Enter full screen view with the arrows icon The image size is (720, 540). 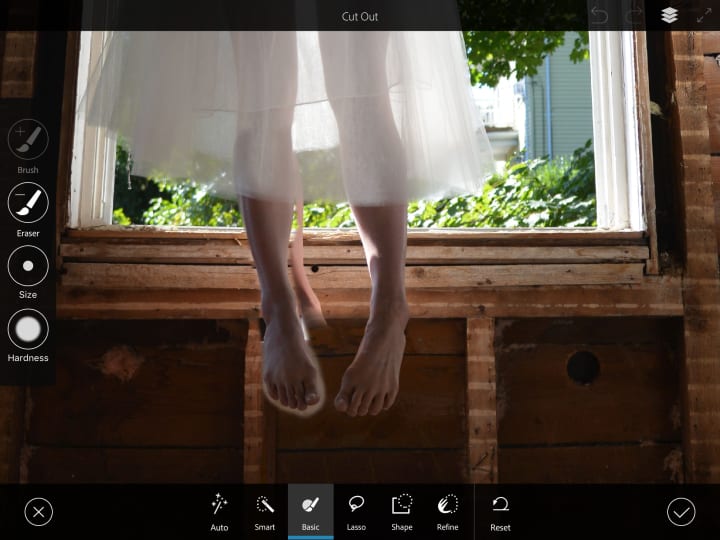[703, 16]
